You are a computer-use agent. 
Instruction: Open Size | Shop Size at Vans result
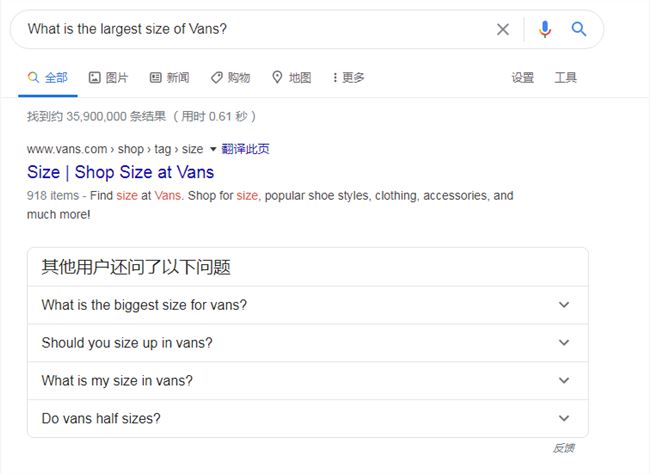tap(120, 172)
